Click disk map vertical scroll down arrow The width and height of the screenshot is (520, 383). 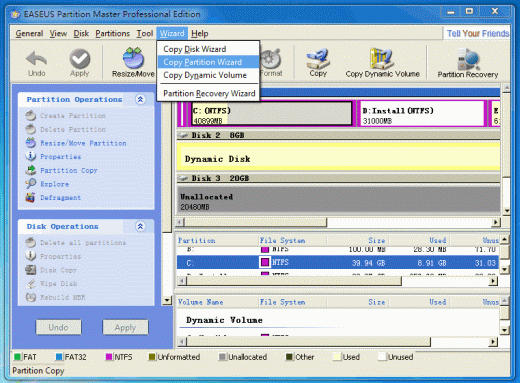(x=507, y=211)
